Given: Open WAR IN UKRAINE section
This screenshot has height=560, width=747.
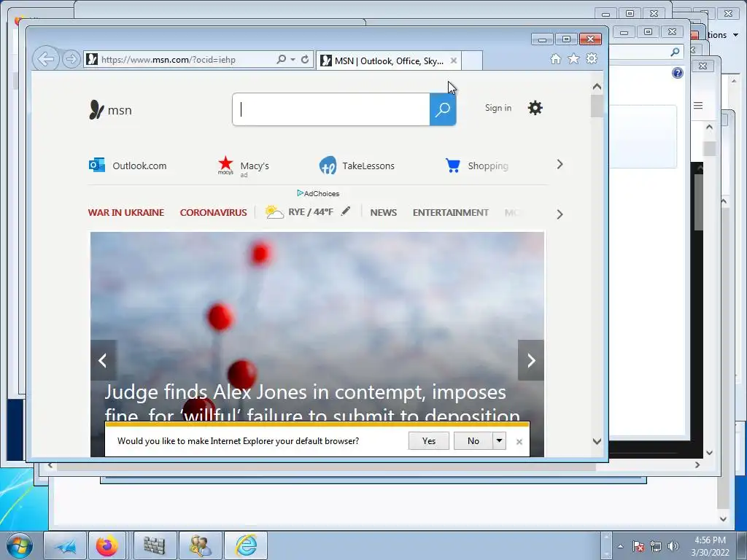Looking at the screenshot, I should 125,212.
